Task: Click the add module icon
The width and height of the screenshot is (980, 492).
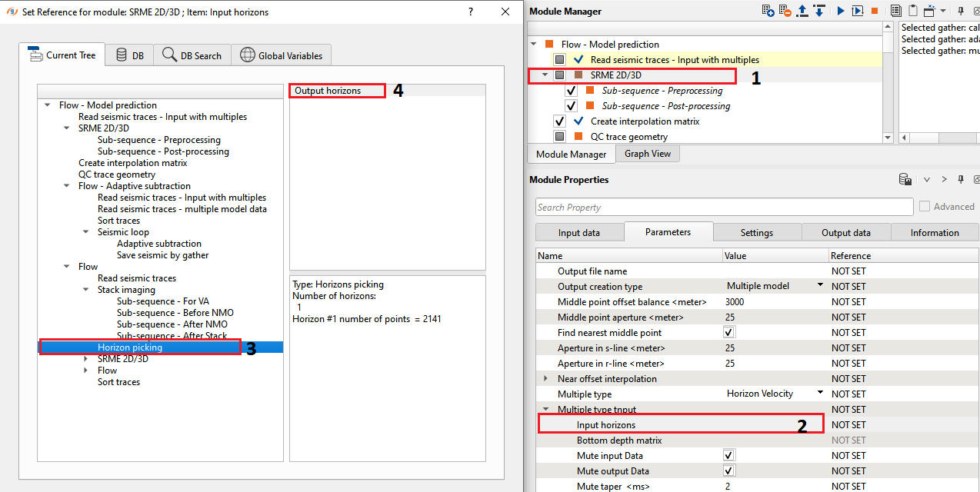Action: (768, 11)
